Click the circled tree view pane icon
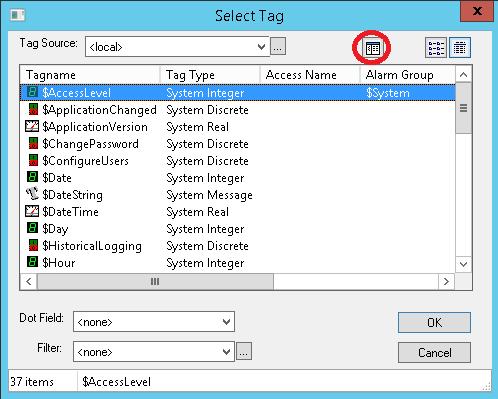498x399 pixels. (372, 49)
